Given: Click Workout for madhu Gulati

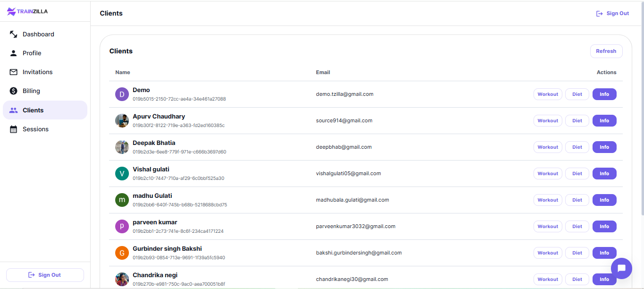Looking at the screenshot, I should tap(547, 200).
